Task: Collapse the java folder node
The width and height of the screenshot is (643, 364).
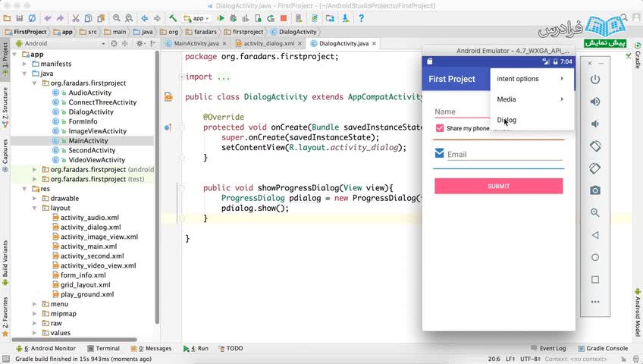Action: click(24, 74)
